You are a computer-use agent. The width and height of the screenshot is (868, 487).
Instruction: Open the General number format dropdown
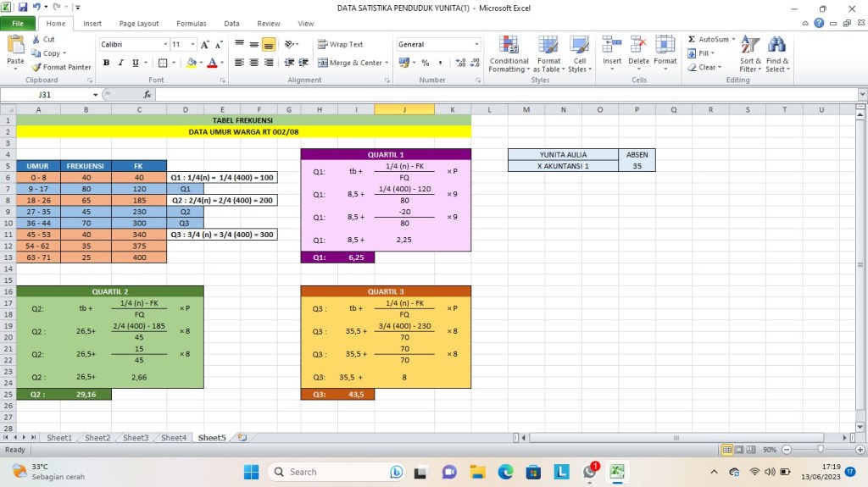[476, 44]
